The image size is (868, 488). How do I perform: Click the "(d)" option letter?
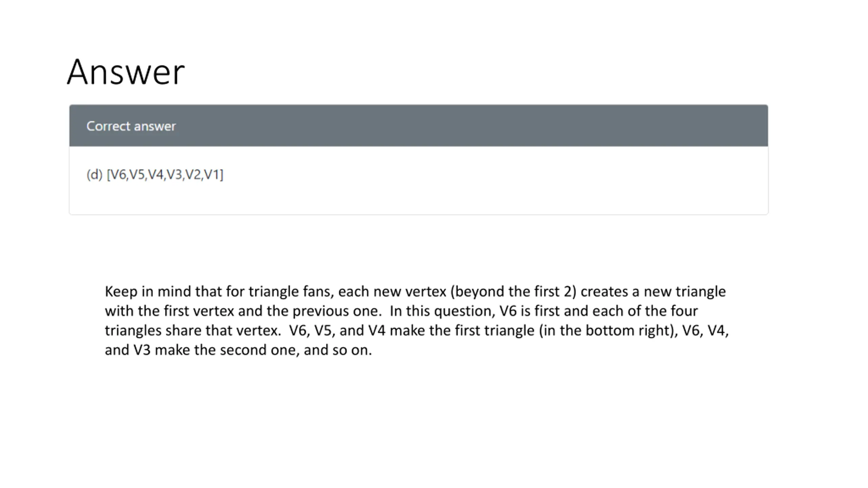(x=95, y=175)
